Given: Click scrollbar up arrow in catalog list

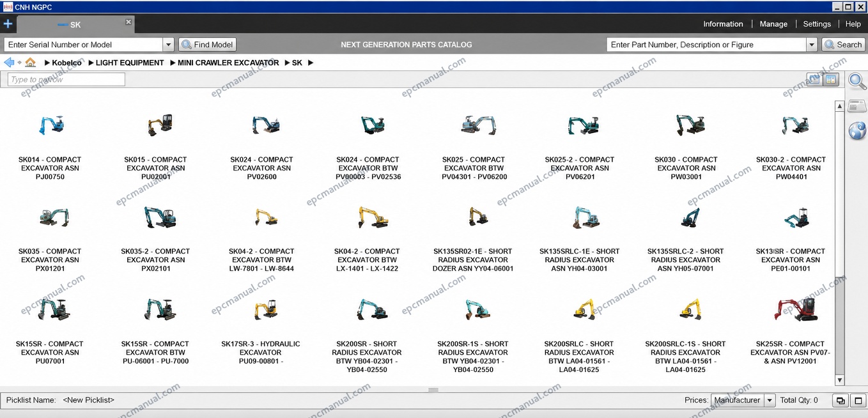Looking at the screenshot, I should pos(840,107).
